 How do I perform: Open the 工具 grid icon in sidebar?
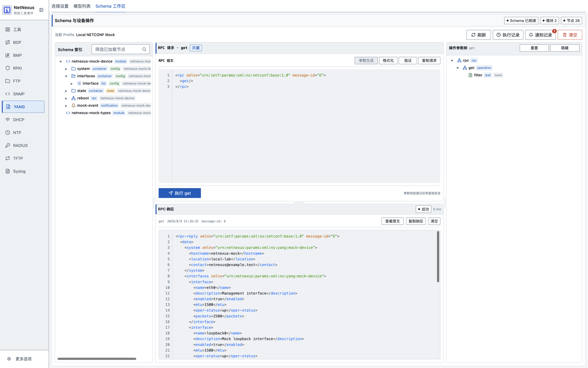click(x=8, y=29)
